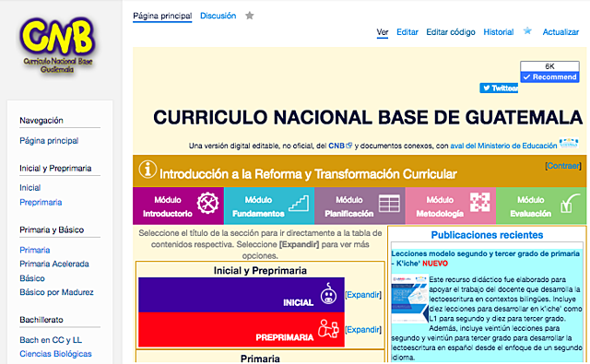Click the info icon before Introducción a la Reforma
590x364 pixels.
coord(147,170)
